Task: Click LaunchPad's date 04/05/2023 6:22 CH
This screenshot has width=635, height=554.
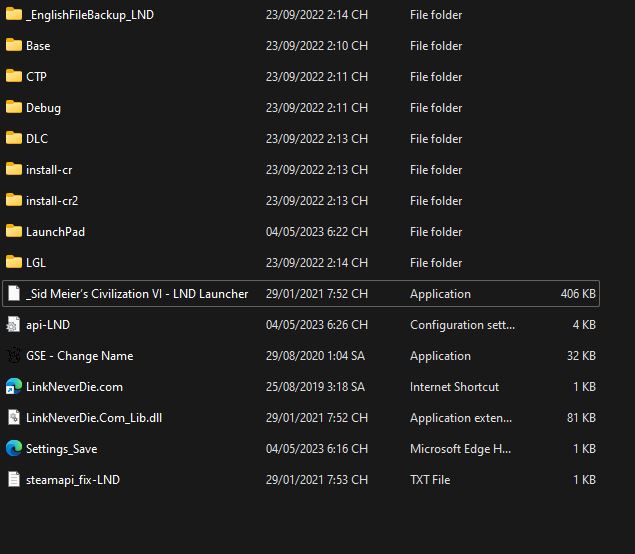Action: [317, 232]
